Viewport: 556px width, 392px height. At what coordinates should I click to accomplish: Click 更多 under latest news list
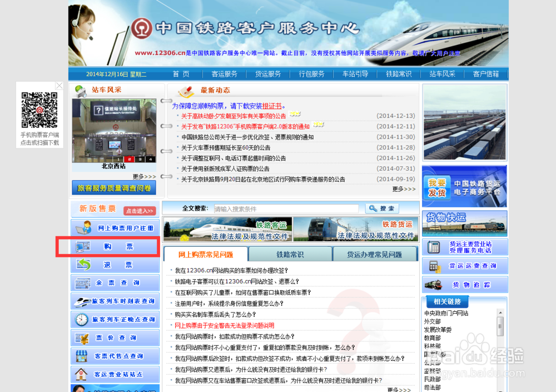404,189
